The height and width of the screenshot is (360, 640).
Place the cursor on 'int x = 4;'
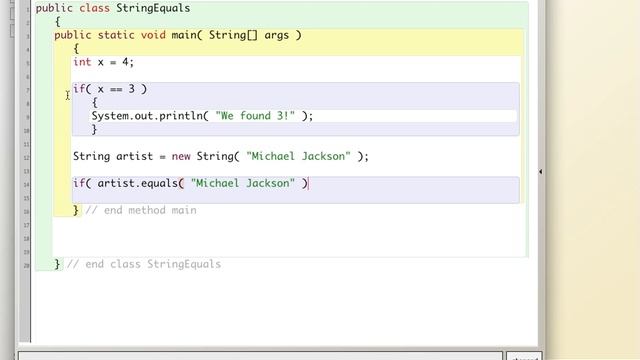point(103,62)
